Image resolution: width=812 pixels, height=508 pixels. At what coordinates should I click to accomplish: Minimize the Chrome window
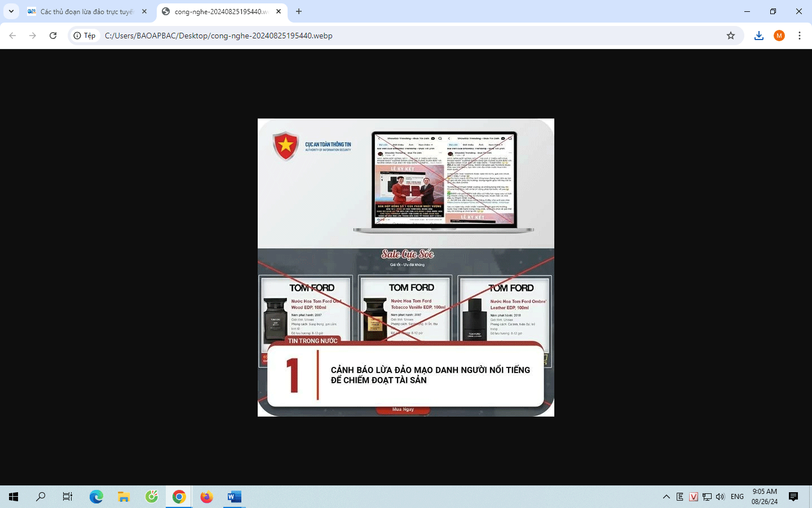coord(747,11)
